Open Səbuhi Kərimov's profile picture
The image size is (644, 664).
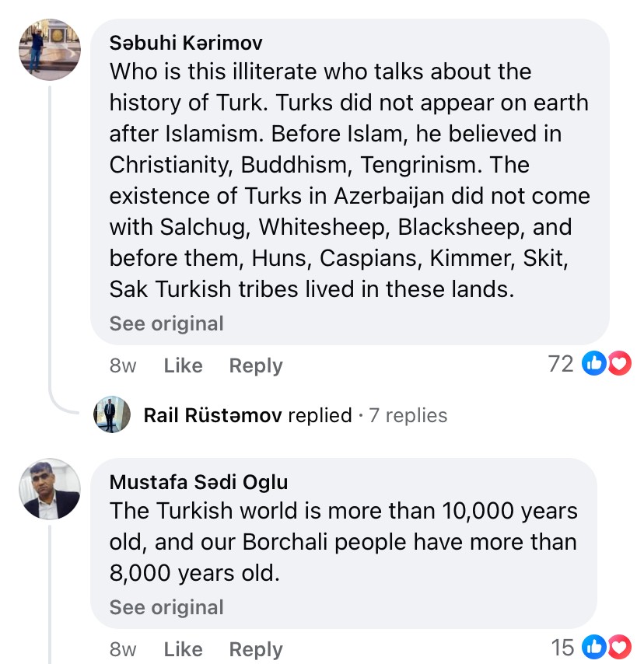(49, 50)
